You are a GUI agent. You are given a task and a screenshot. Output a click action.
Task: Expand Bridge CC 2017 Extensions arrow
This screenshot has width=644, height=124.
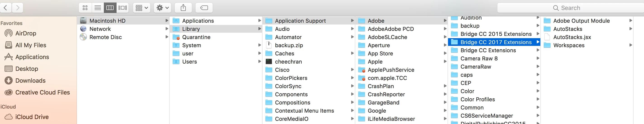click(538, 42)
